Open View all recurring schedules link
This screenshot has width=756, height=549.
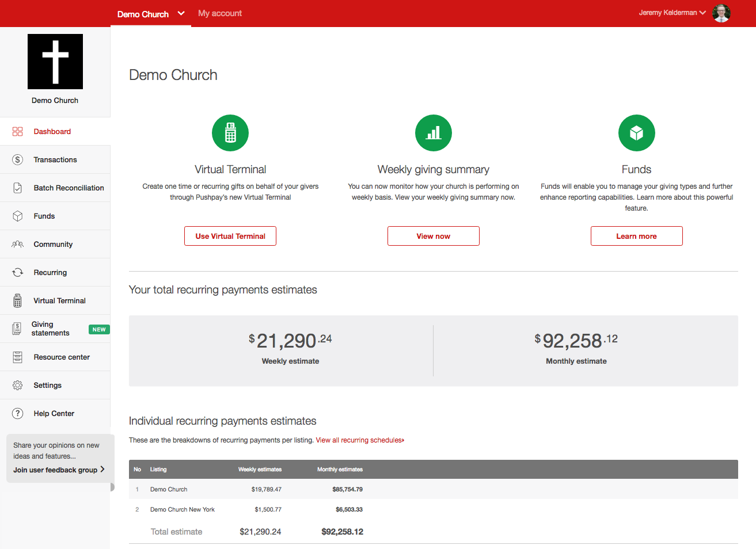(359, 440)
